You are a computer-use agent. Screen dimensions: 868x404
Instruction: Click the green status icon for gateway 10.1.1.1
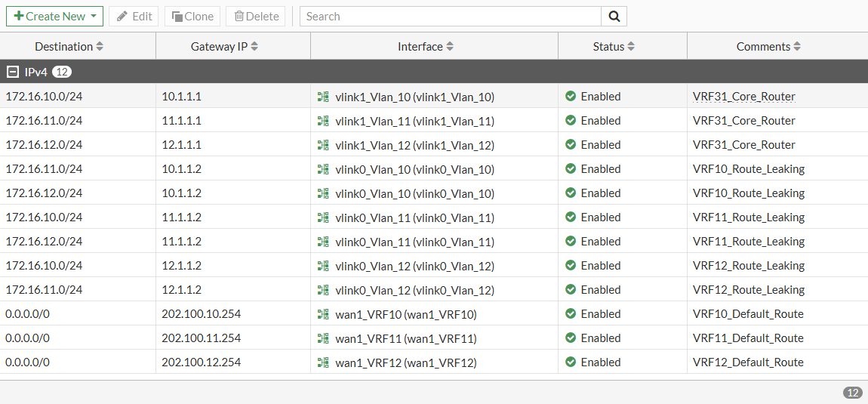coord(571,97)
